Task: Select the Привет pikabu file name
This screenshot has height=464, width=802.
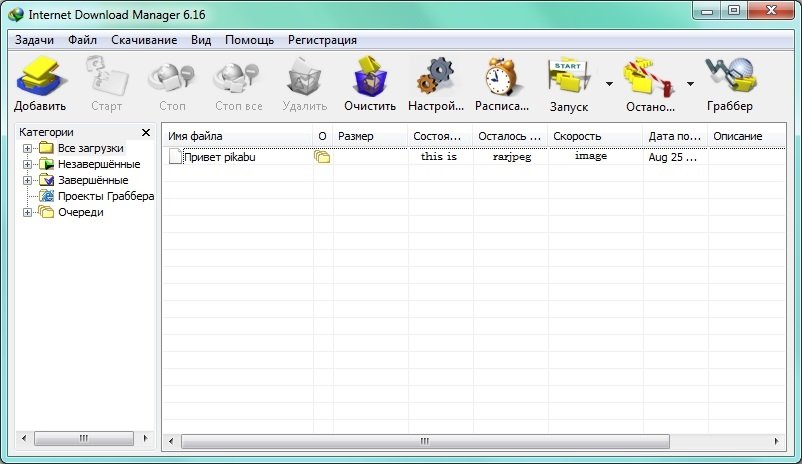Action: (x=219, y=157)
